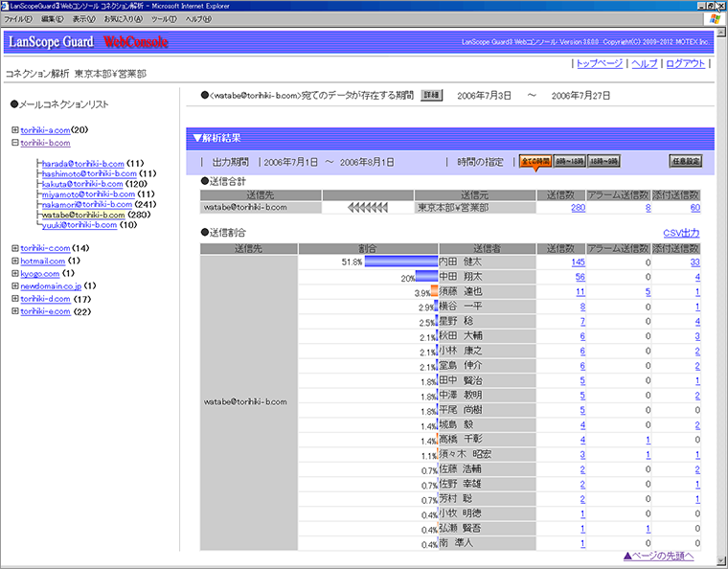Click alarm count 5 for 須藤 達也
Viewport: 728px width, 569px height.
click(x=648, y=291)
